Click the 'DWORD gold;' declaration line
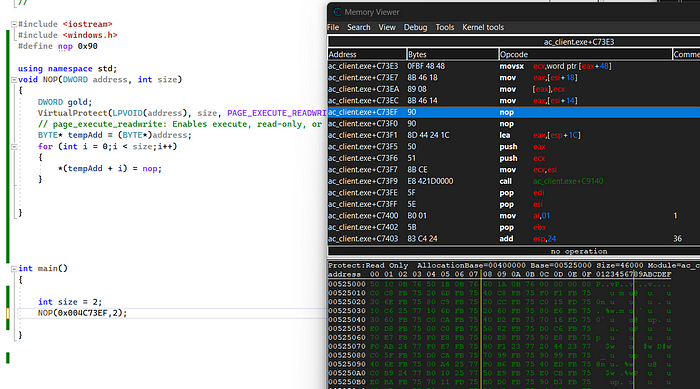 tap(65, 102)
